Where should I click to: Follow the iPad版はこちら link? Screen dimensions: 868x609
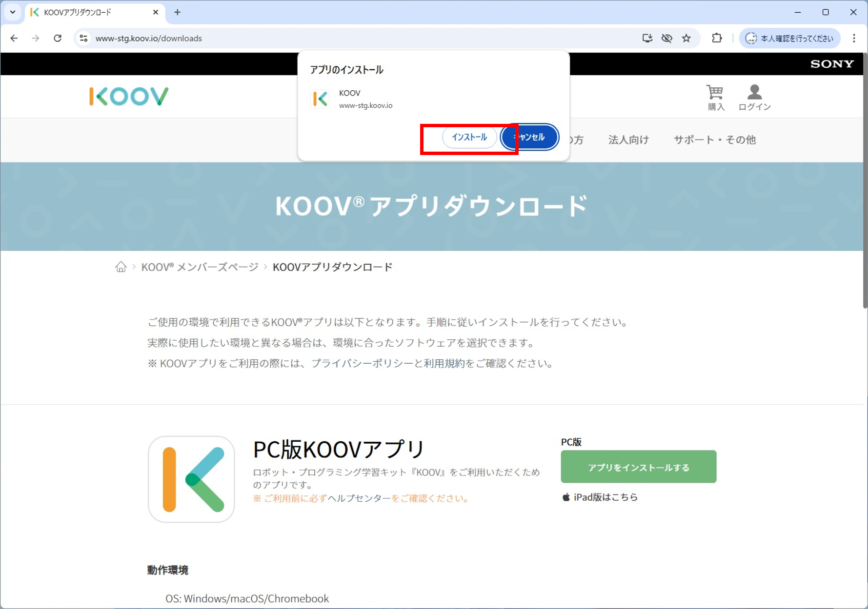605,497
